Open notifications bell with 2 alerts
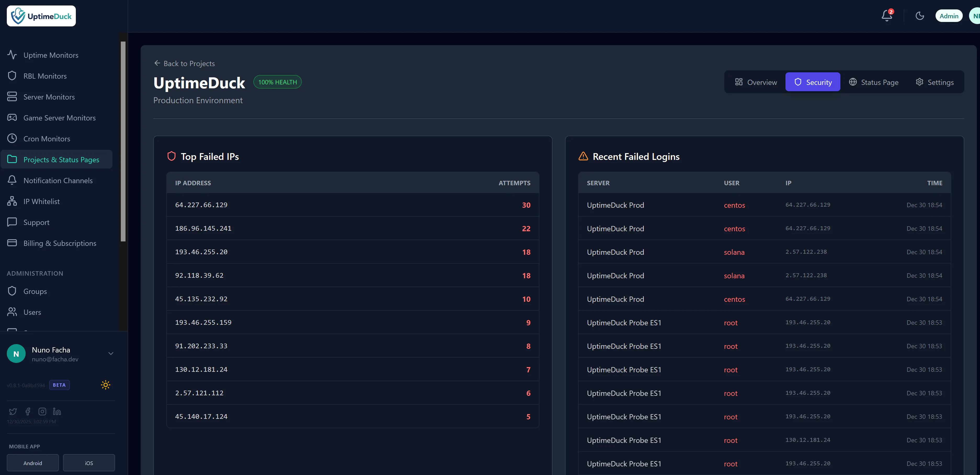Viewport: 980px width, 475px height. [x=887, y=16]
